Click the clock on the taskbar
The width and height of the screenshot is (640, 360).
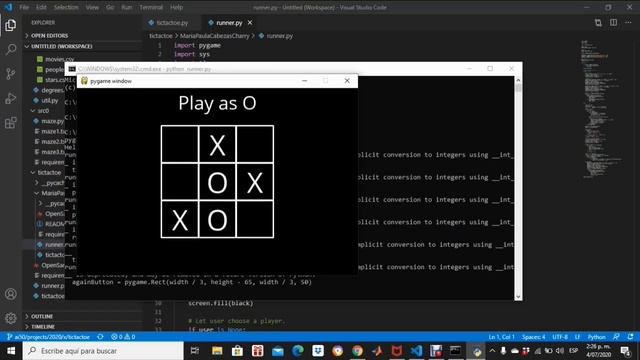pos(598,351)
